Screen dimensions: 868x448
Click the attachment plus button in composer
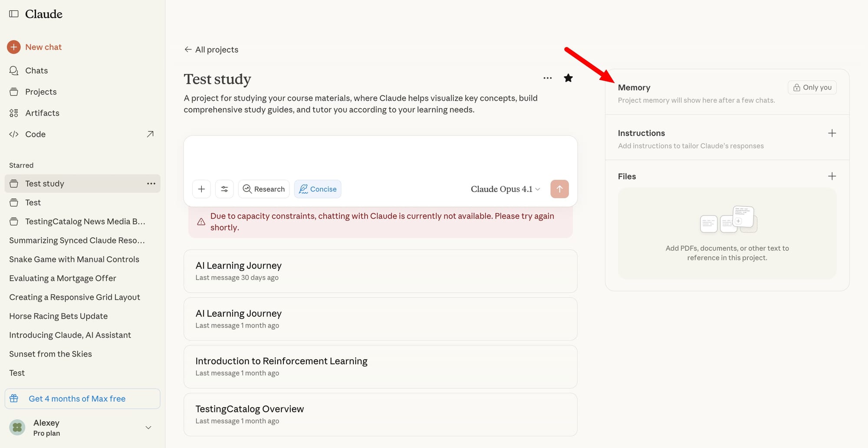(x=201, y=189)
